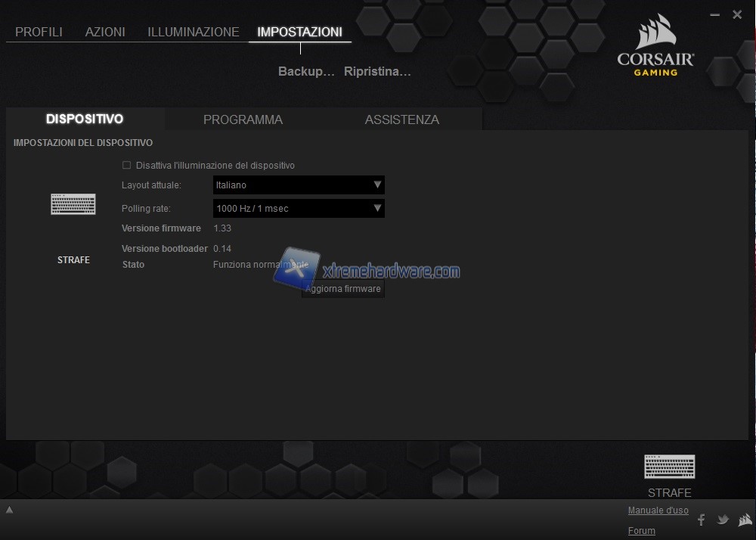Click the keyboard image above the STRAFE label in settings
Image resolution: width=756 pixels, height=540 pixels.
pyautogui.click(x=73, y=204)
